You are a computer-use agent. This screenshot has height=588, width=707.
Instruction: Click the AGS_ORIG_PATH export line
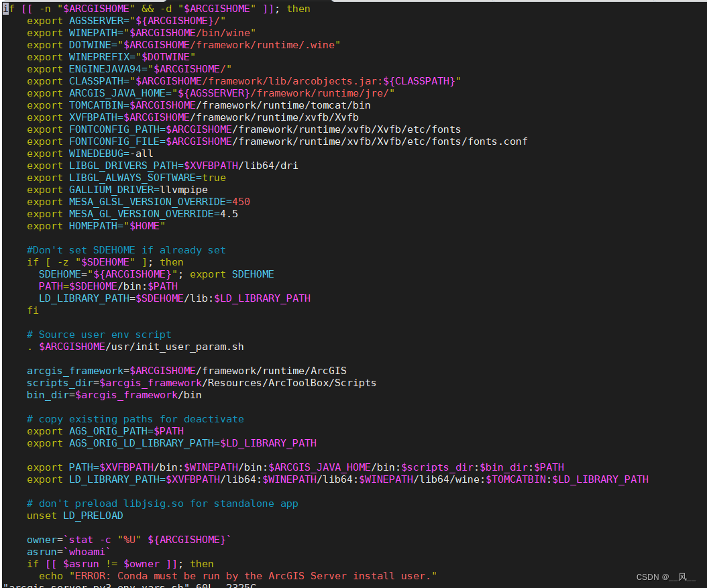click(105, 432)
